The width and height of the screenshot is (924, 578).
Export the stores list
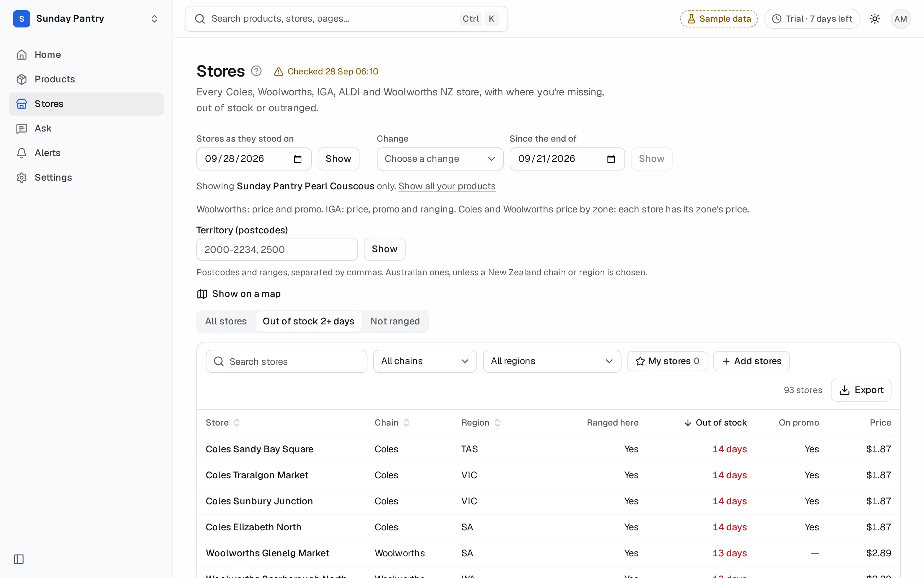861,390
